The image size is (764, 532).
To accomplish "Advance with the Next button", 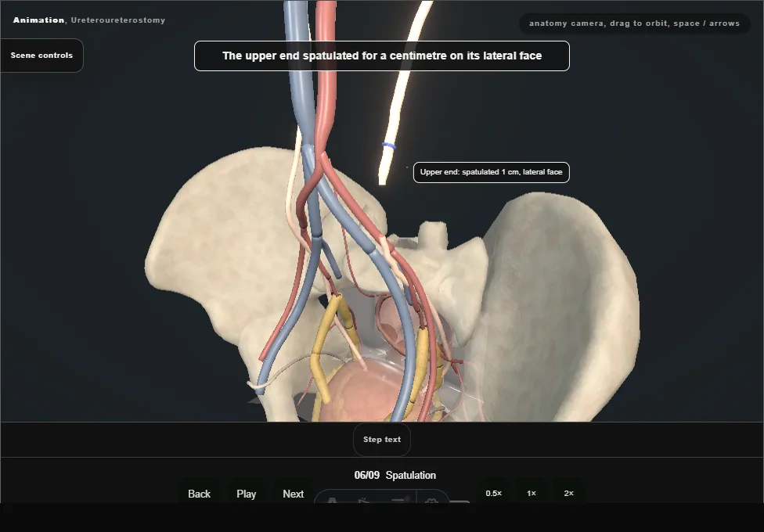I will [x=294, y=494].
